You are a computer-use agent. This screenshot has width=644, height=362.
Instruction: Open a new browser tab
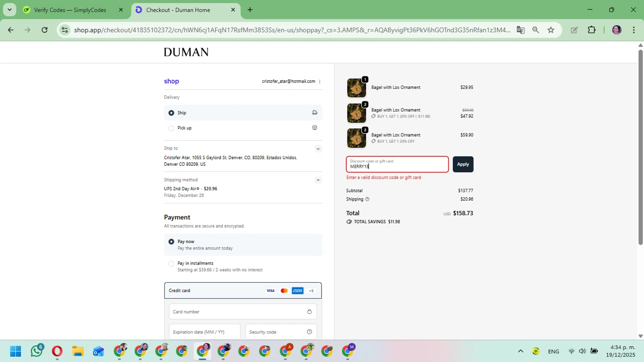[250, 10]
